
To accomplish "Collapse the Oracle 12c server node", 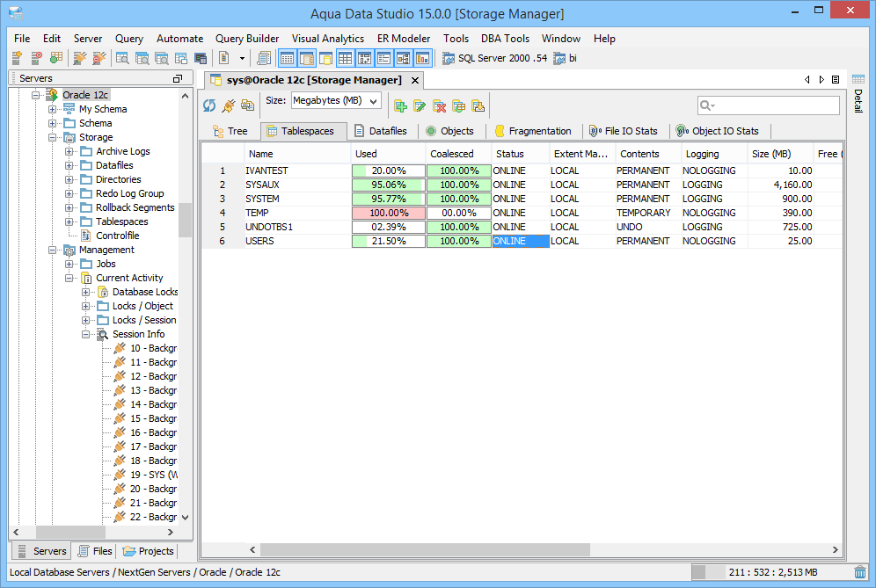I will coord(36,95).
